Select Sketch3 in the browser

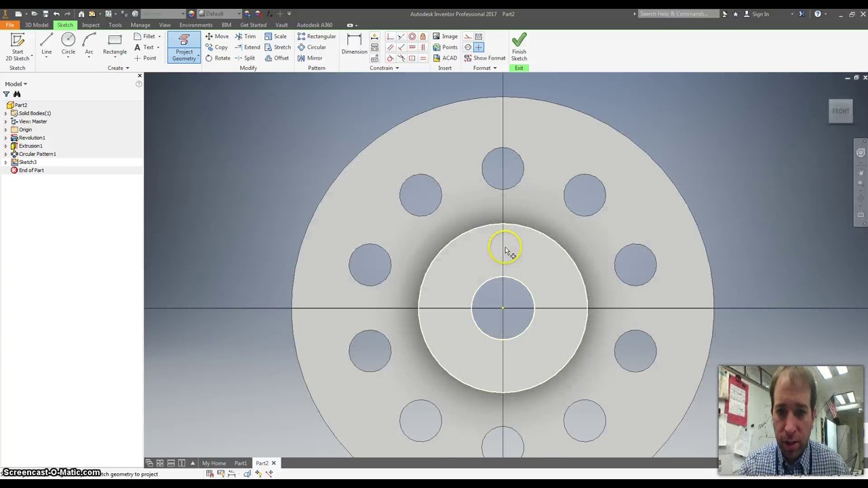(28, 162)
